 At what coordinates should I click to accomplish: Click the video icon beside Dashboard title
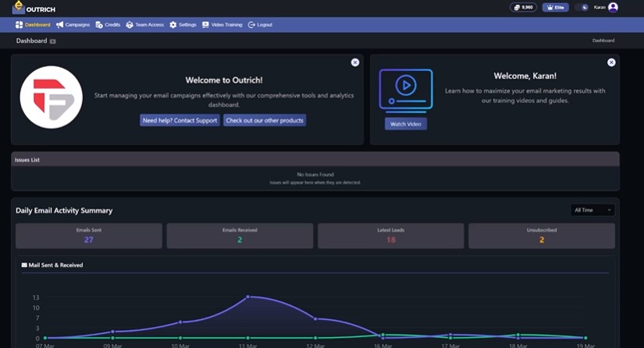point(52,41)
